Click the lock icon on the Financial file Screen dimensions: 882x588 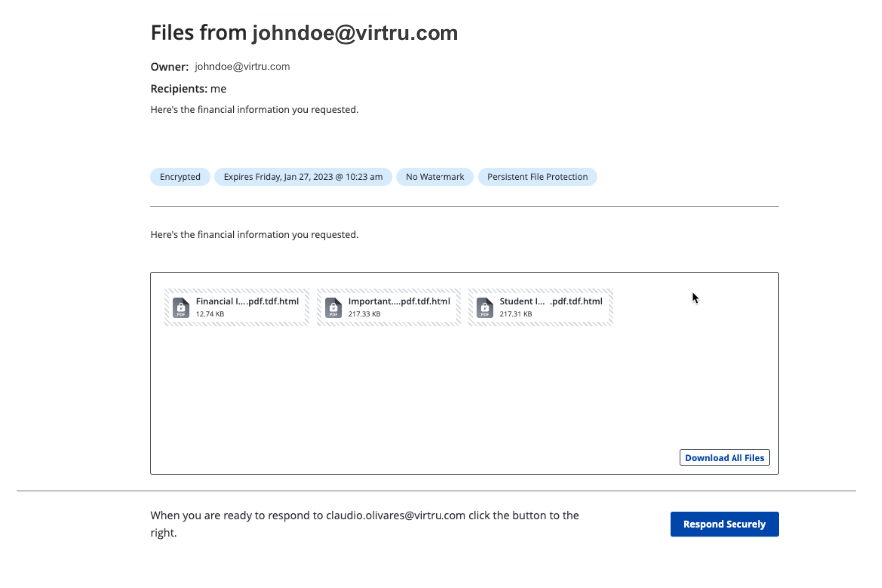click(x=180, y=307)
